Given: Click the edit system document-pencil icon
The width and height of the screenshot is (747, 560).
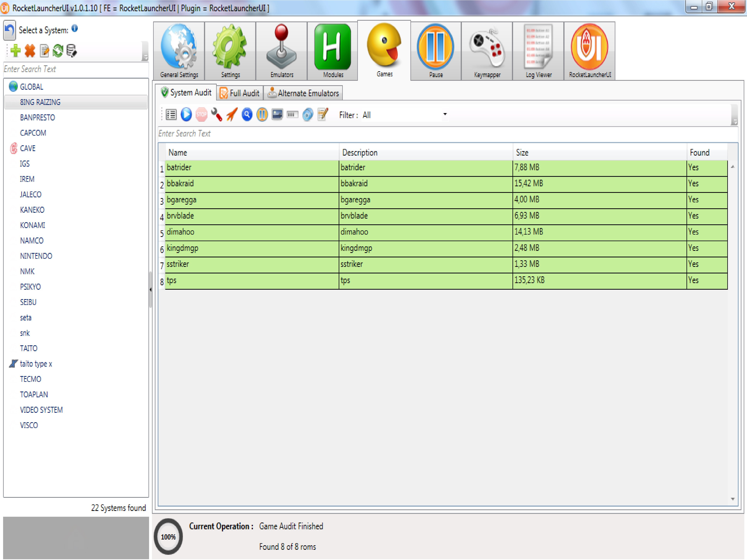Looking at the screenshot, I should point(44,51).
